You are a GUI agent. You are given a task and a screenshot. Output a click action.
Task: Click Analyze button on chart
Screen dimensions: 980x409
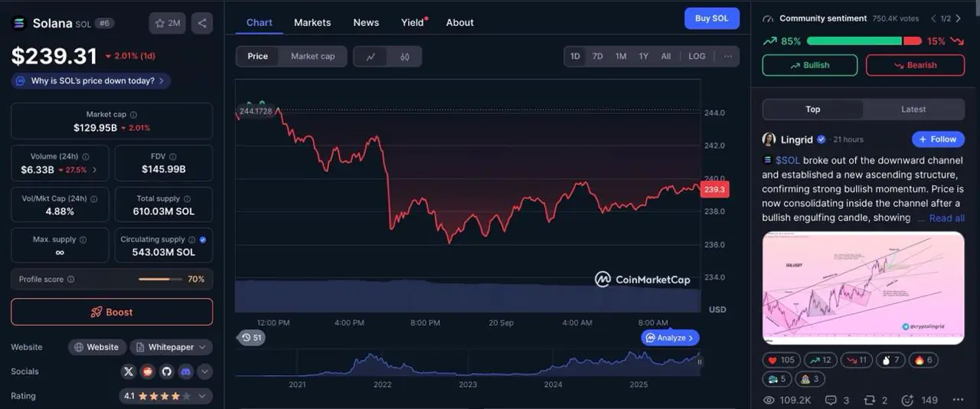point(670,338)
